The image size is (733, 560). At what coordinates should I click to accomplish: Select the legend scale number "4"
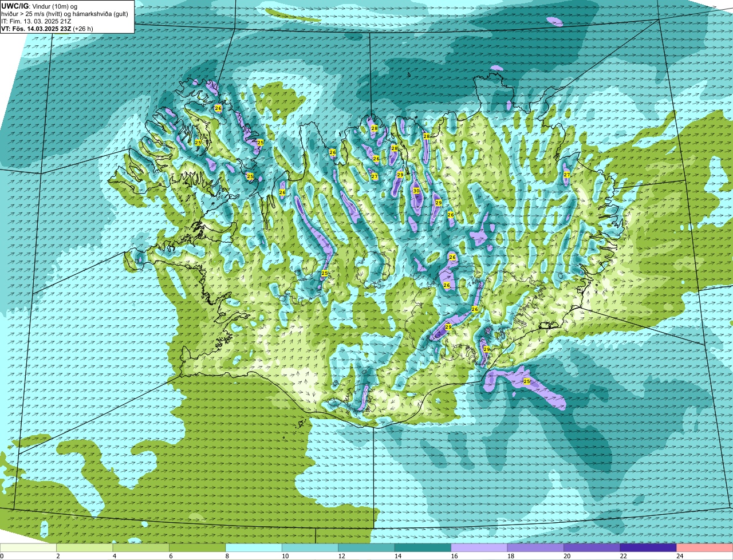pos(114,556)
